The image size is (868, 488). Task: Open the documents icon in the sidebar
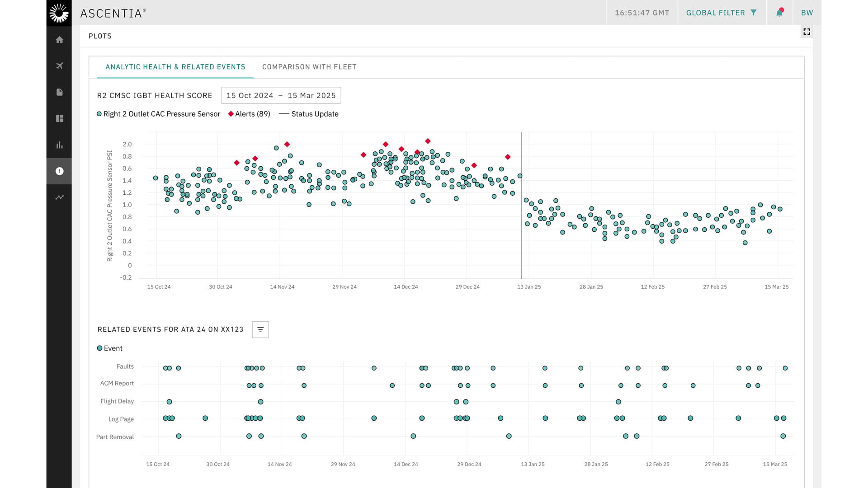coord(59,92)
